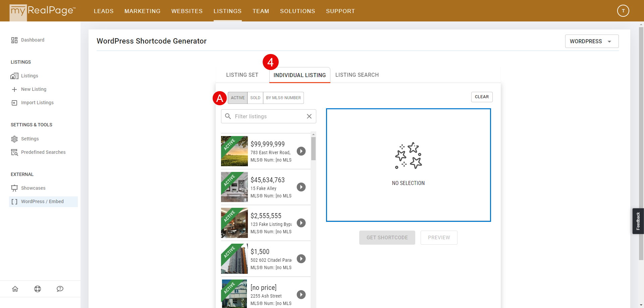
Task: Open Showcases in sidebar
Action: (x=33, y=188)
